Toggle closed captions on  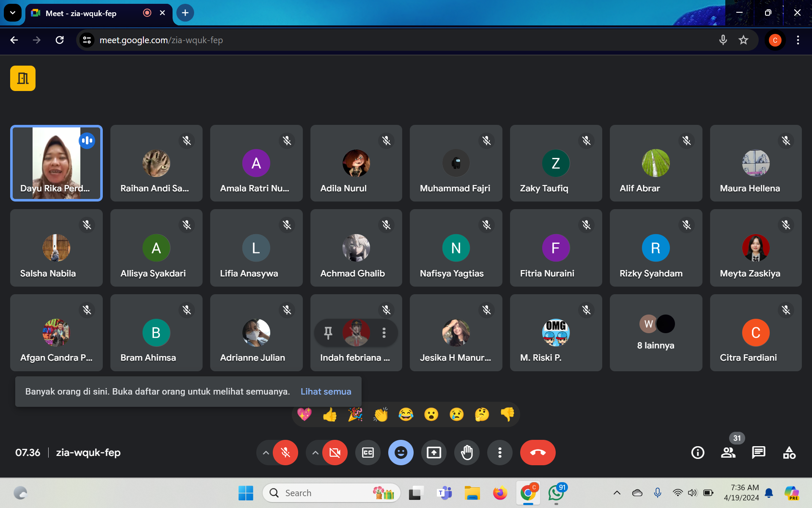[x=368, y=453]
